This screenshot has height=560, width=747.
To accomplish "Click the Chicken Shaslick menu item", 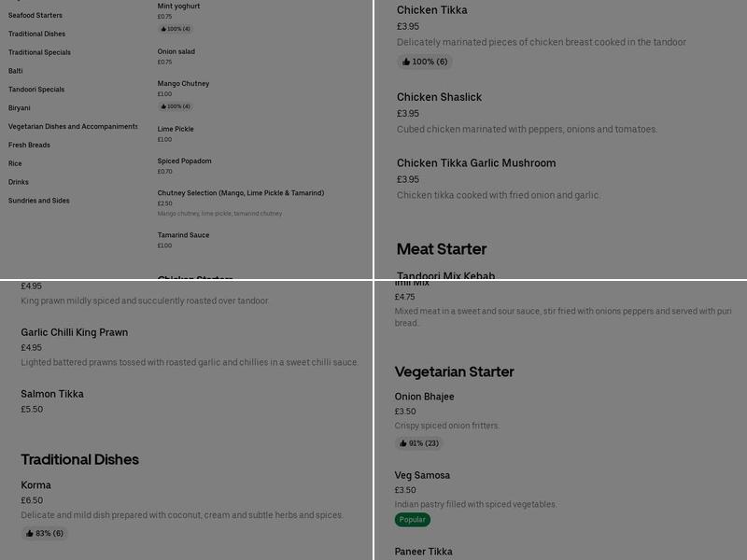I will pos(441,97).
